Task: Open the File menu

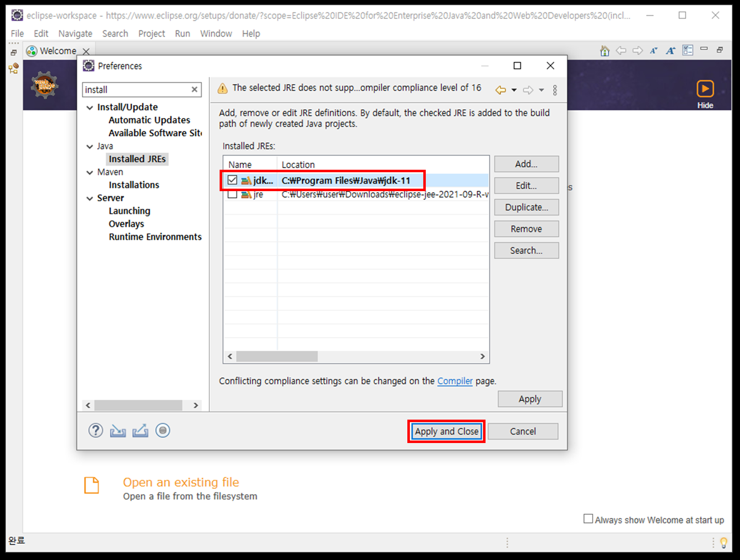Action: pos(17,33)
